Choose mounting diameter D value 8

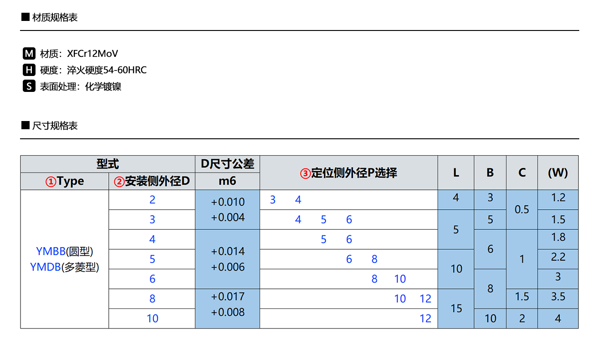(x=152, y=298)
